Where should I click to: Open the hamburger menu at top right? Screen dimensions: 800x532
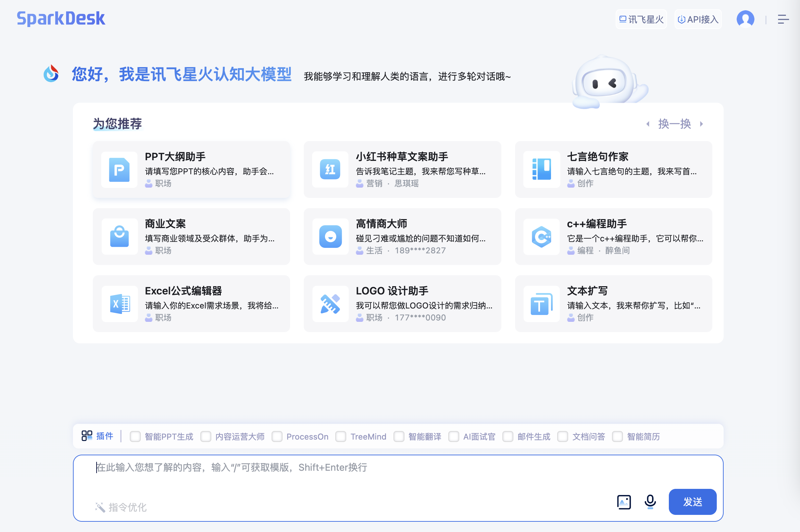click(783, 19)
